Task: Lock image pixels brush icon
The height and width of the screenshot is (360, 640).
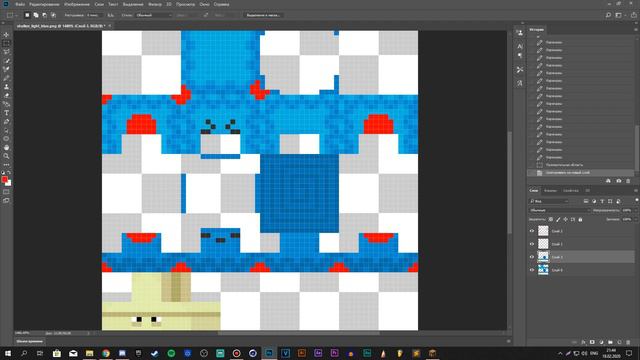Action: coord(558,220)
